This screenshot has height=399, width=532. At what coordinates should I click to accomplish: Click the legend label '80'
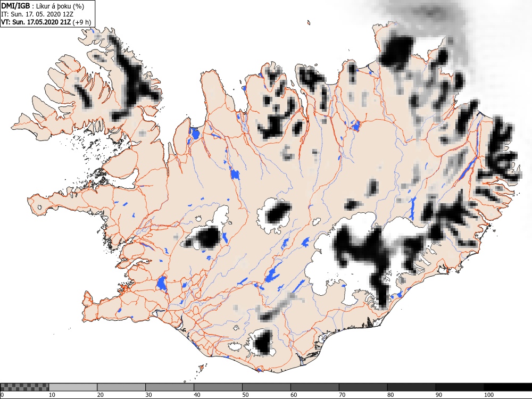(x=390, y=395)
